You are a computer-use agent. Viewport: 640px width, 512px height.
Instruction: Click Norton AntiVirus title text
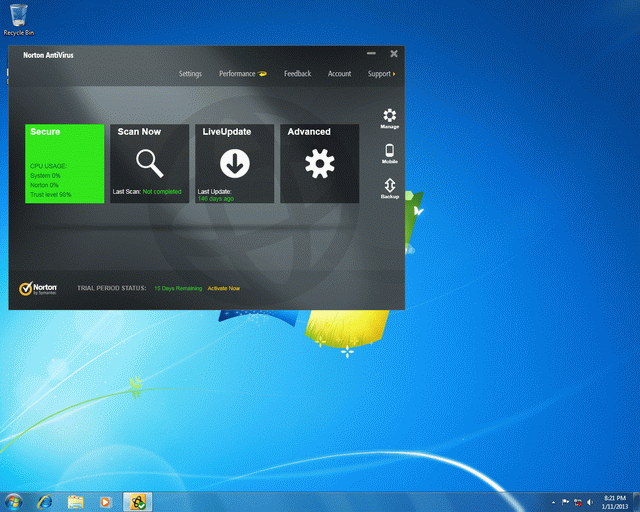[48, 55]
